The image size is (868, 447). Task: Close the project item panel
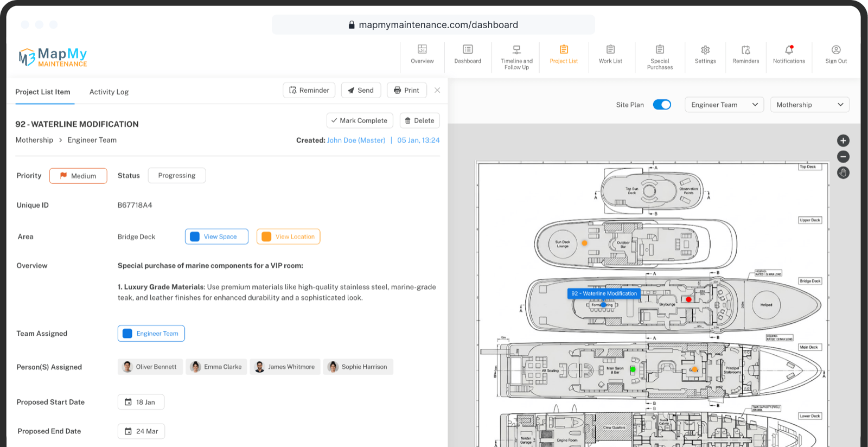[437, 90]
